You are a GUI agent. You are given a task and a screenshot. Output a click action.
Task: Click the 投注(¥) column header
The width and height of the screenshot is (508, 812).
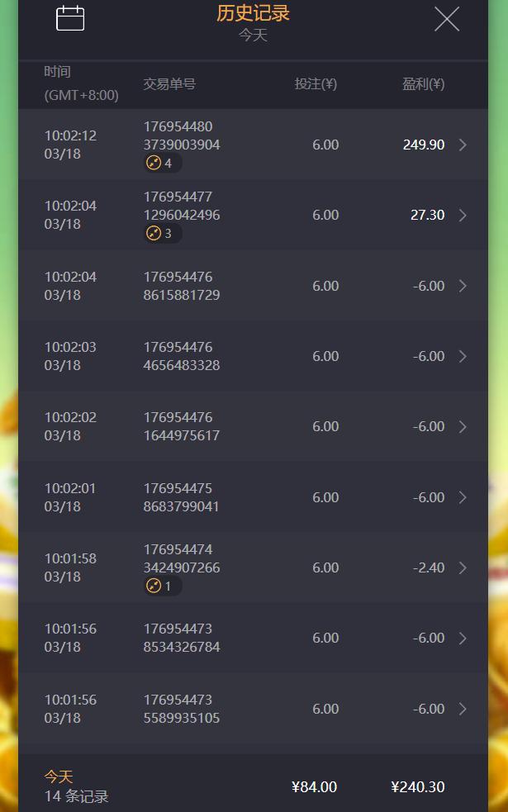316,84
